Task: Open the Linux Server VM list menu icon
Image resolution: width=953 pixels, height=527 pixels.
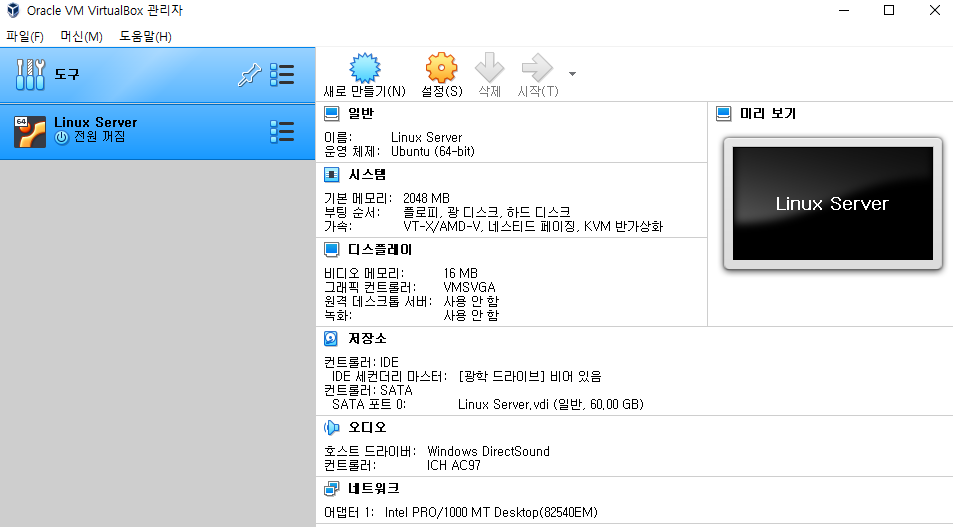Action: click(x=282, y=131)
